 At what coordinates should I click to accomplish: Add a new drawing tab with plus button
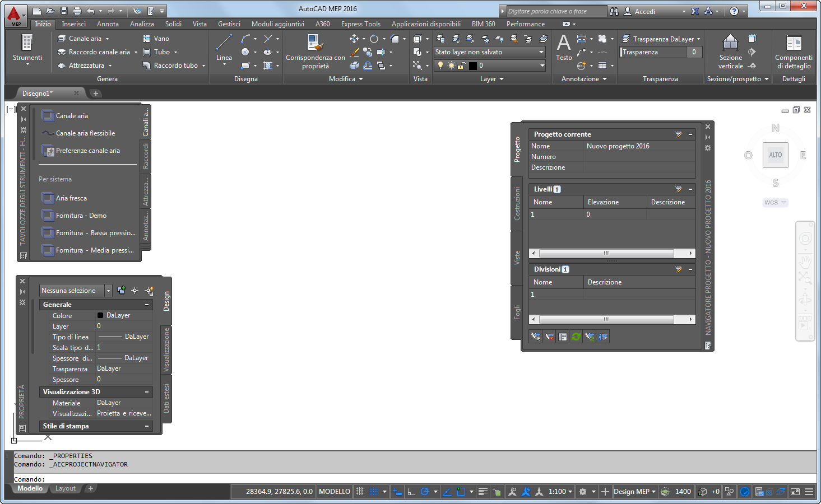(x=96, y=94)
